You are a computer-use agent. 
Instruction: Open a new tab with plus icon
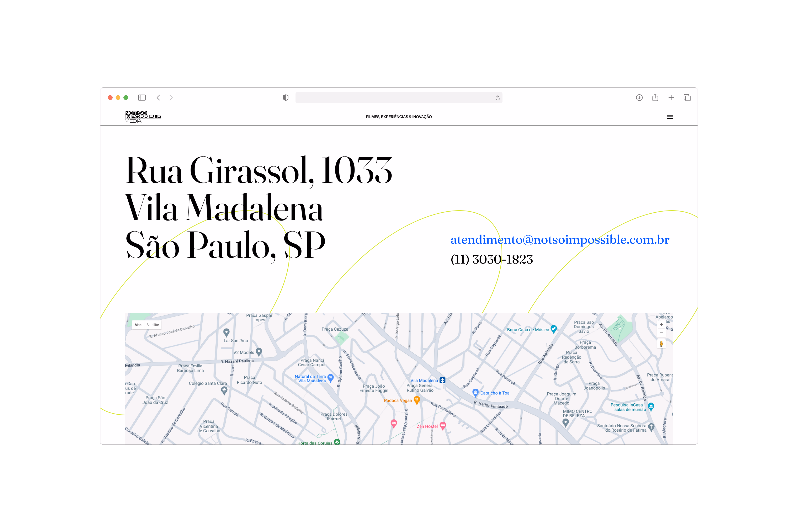(671, 98)
